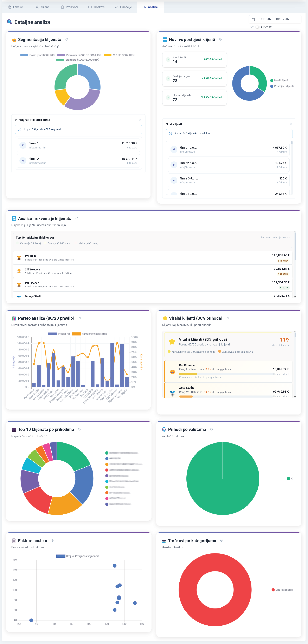This screenshot has height=644, width=308.
Task: Select the Analize tab
Action: [150, 7]
